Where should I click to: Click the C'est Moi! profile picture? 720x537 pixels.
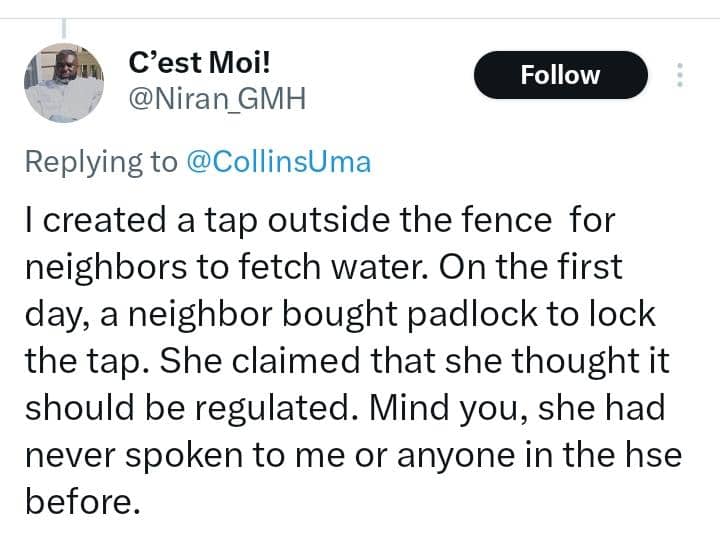(x=64, y=83)
